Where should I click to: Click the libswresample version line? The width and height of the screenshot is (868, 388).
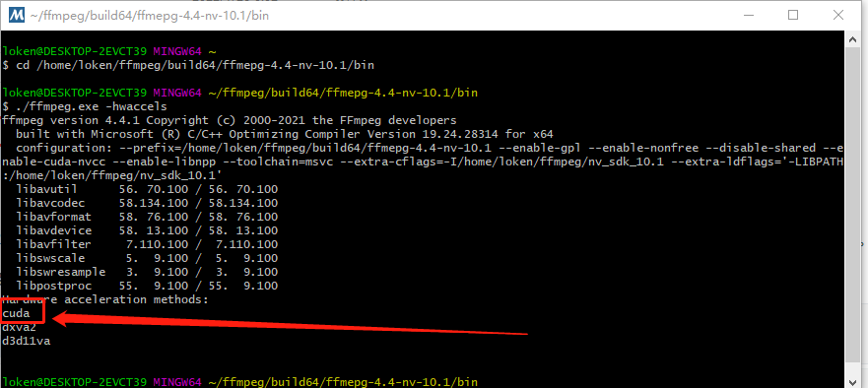point(147,273)
